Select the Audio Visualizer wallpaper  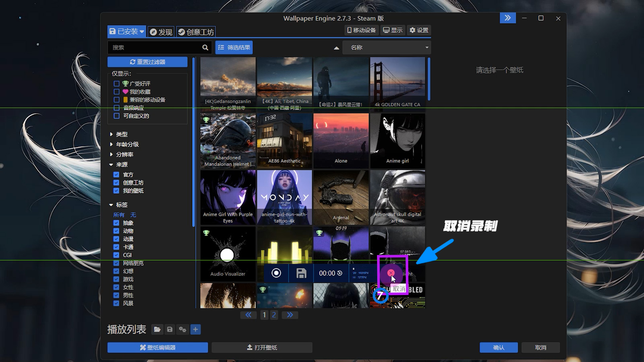228,254
